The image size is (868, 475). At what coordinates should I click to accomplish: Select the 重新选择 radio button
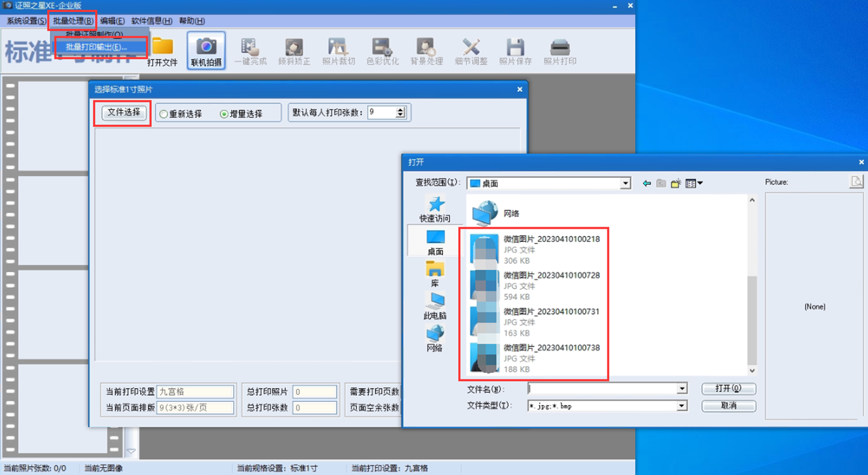tap(164, 114)
